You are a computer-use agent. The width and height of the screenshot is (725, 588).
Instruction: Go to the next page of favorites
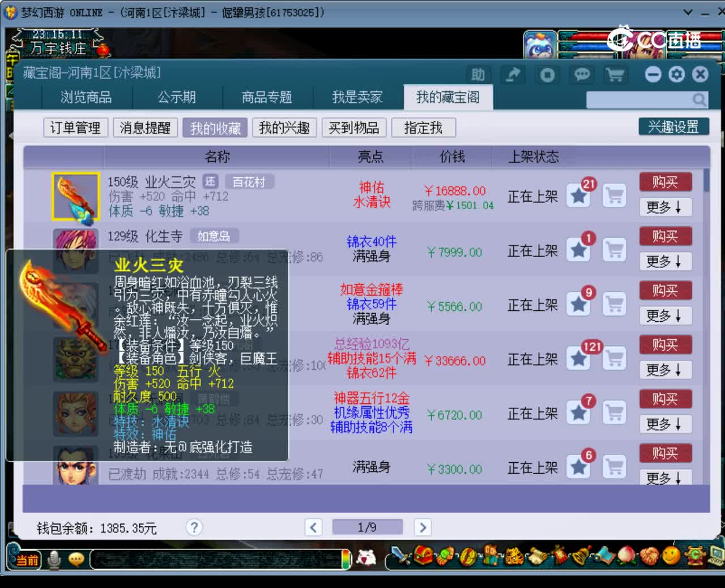[x=423, y=527]
